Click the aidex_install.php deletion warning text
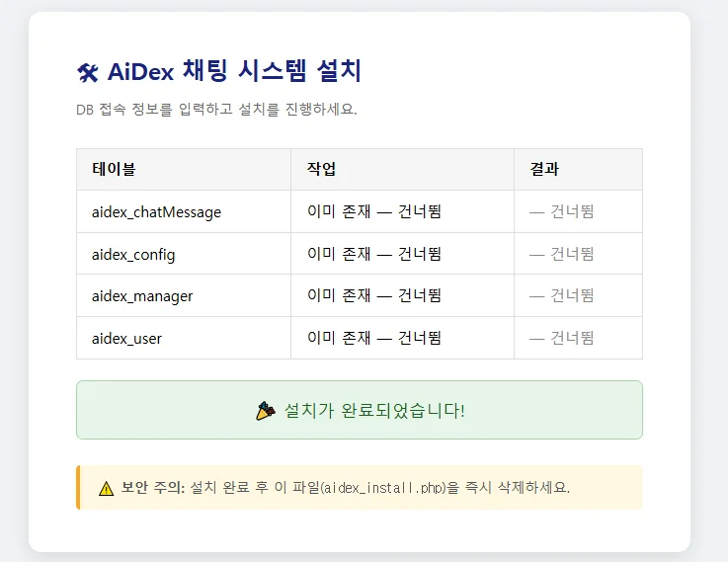Screen dimensions: 728x562 [x=380, y=488]
